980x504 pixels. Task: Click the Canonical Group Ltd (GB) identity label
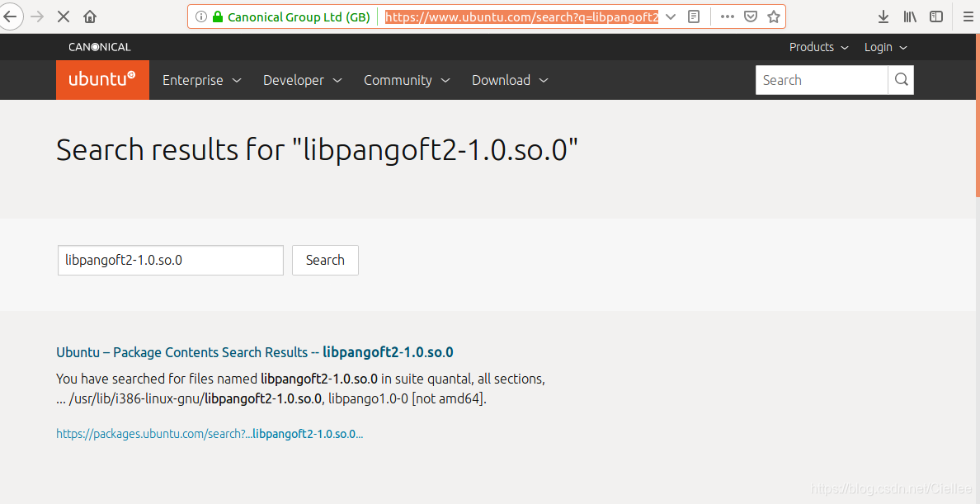click(299, 16)
